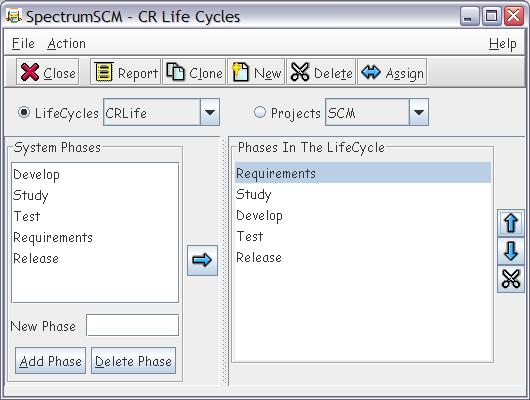
Task: Open the File menu
Action: (23, 44)
